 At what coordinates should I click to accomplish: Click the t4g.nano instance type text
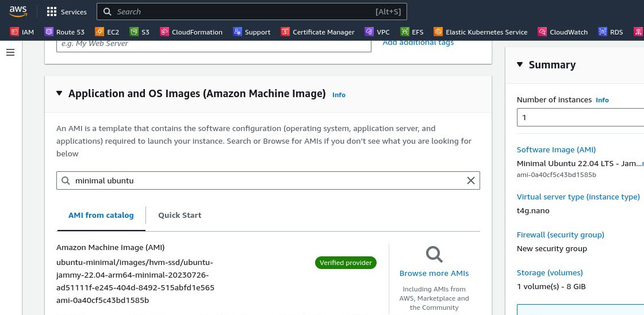click(533, 211)
